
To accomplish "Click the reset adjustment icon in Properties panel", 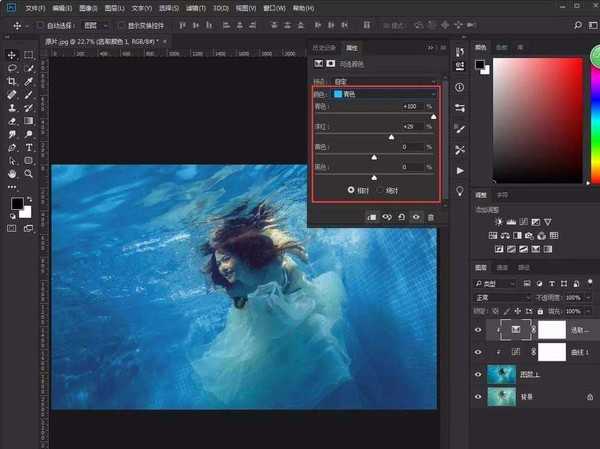I will (x=400, y=216).
